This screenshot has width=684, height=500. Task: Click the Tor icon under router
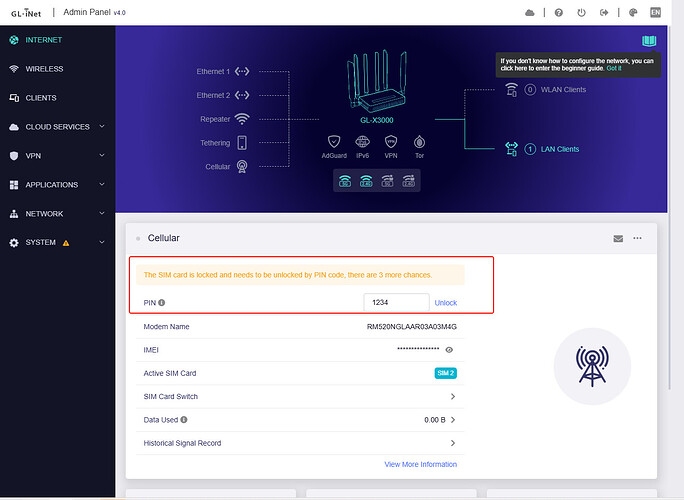coord(419,143)
